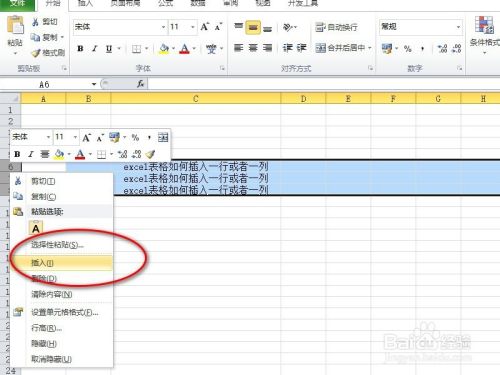Toggle the Wrap Text (自动换行) button

coord(336,27)
